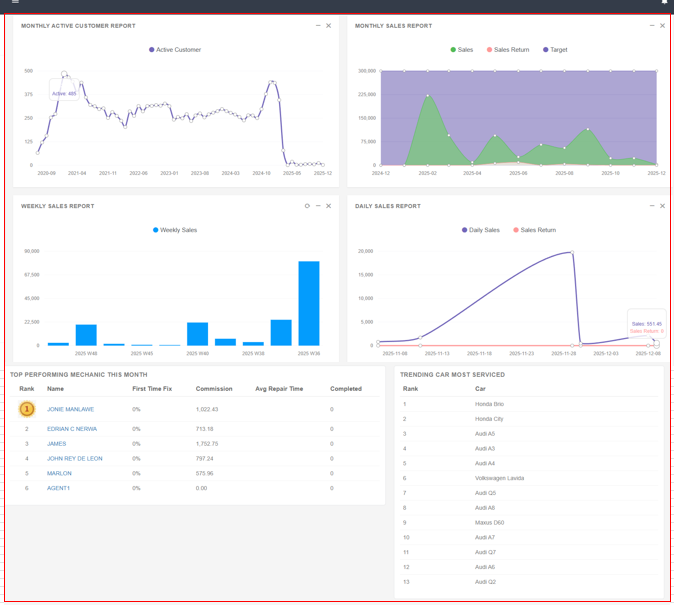Click the gold rank 1 medal icon
The height and width of the screenshot is (605, 674).
click(x=27, y=409)
